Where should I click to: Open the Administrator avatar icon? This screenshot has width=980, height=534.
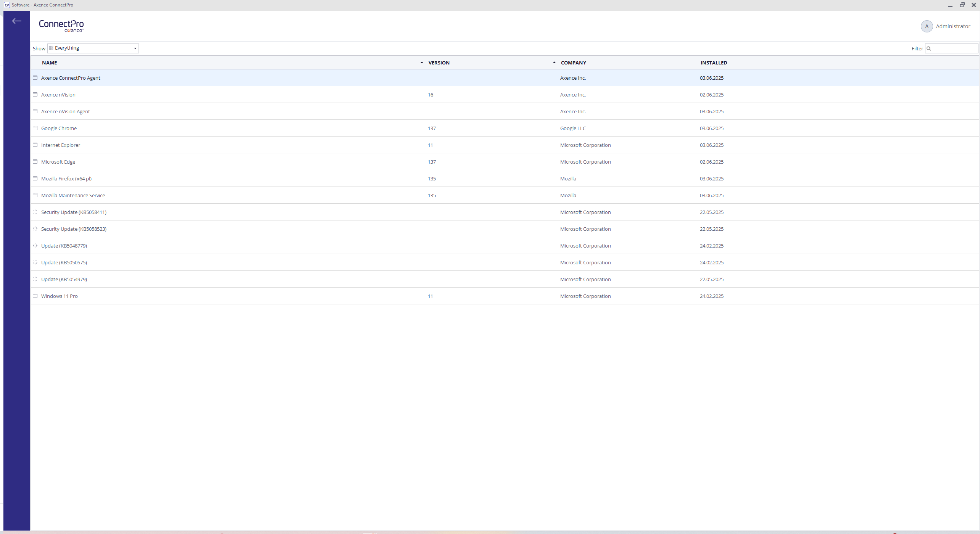click(927, 26)
